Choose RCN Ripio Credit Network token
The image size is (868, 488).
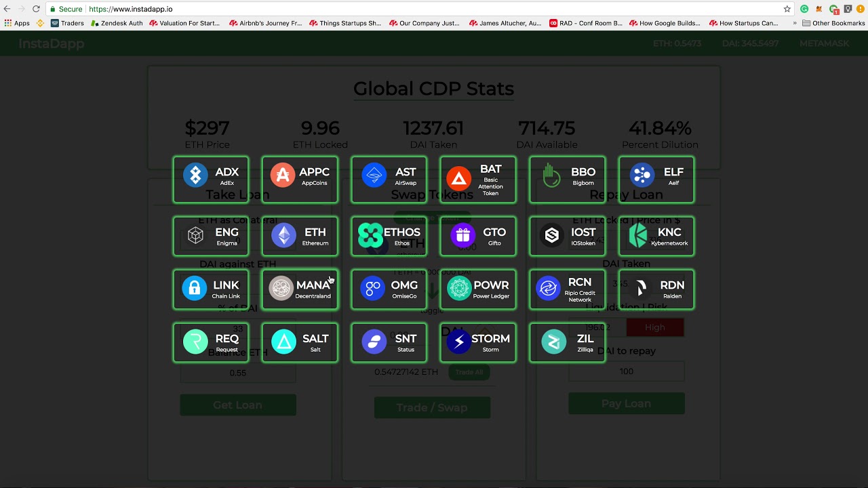point(568,289)
